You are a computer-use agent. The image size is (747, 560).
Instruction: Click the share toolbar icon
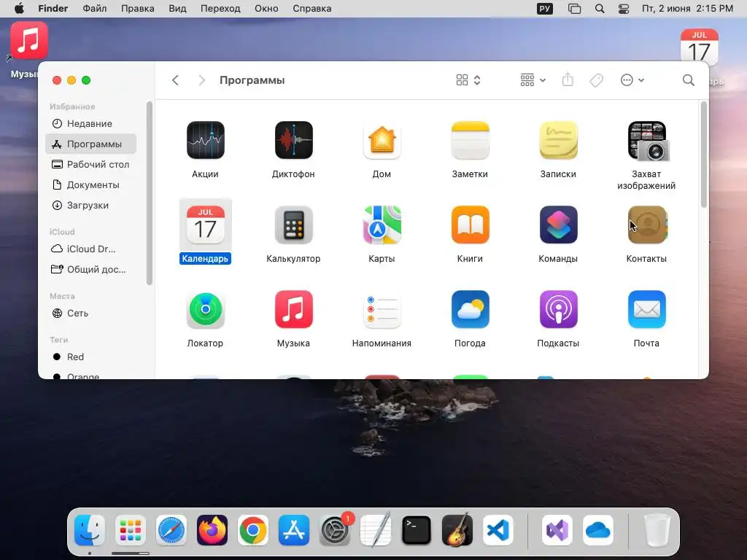click(x=568, y=79)
